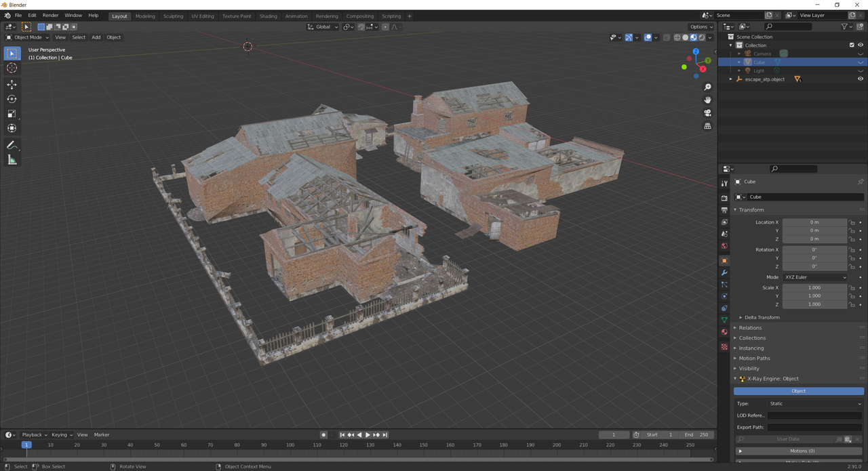Open the Global transform orientation dropdown
Viewport: 868px width, 471px height.
click(322, 27)
